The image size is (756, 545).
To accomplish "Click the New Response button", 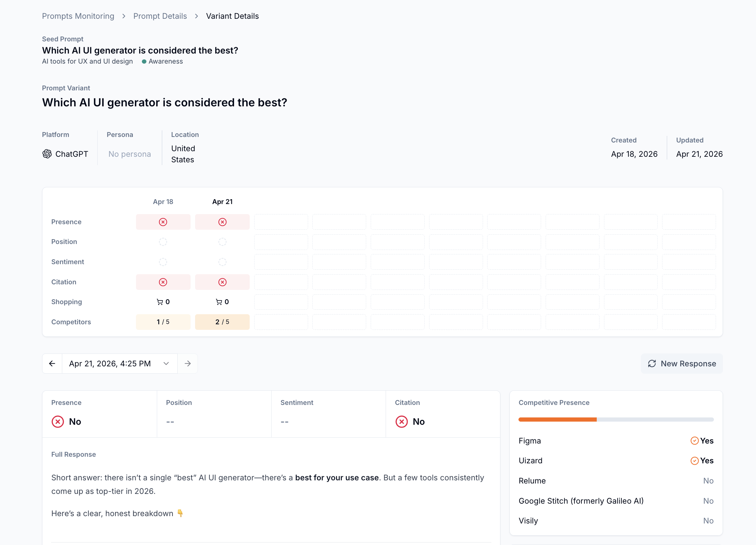I will coord(682,364).
